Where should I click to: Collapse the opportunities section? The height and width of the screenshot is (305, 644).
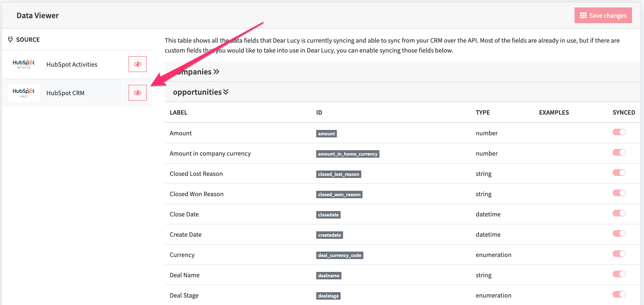click(x=201, y=92)
